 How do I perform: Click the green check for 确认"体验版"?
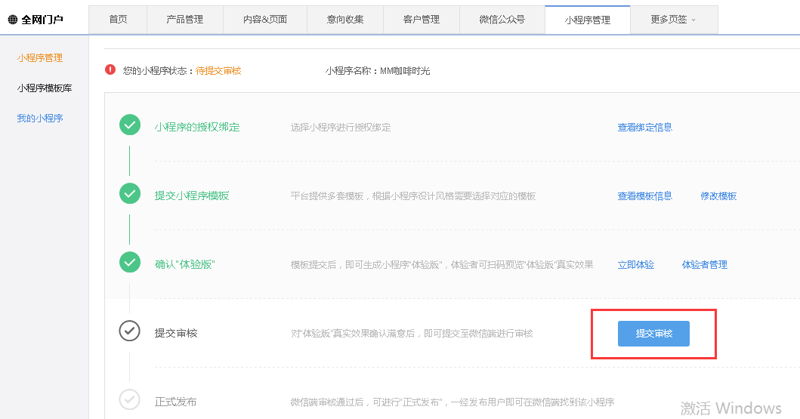click(x=130, y=262)
